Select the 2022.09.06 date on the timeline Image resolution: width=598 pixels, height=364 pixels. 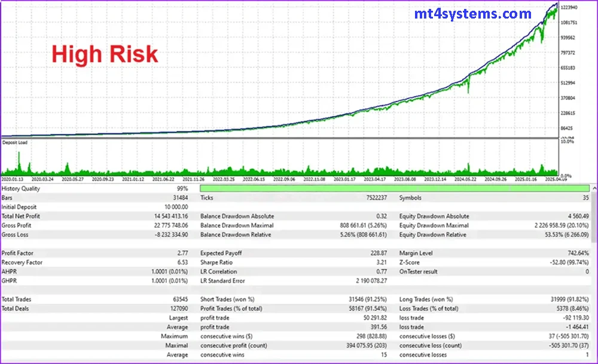pyautogui.click(x=286, y=179)
